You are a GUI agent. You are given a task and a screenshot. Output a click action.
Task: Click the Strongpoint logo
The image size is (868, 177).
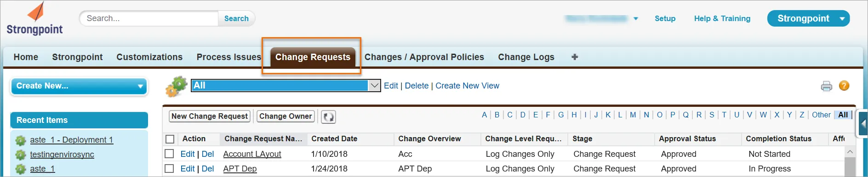(34, 18)
